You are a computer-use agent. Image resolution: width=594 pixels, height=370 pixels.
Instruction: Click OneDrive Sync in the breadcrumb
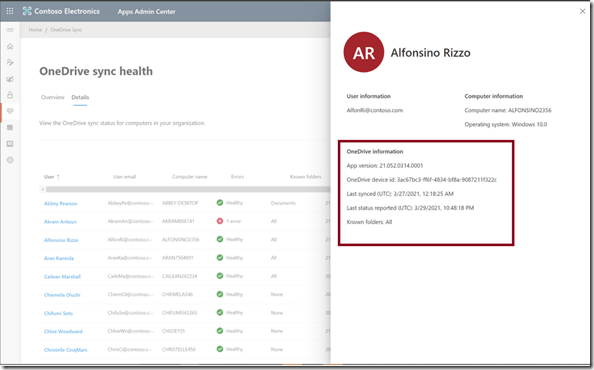pyautogui.click(x=66, y=30)
